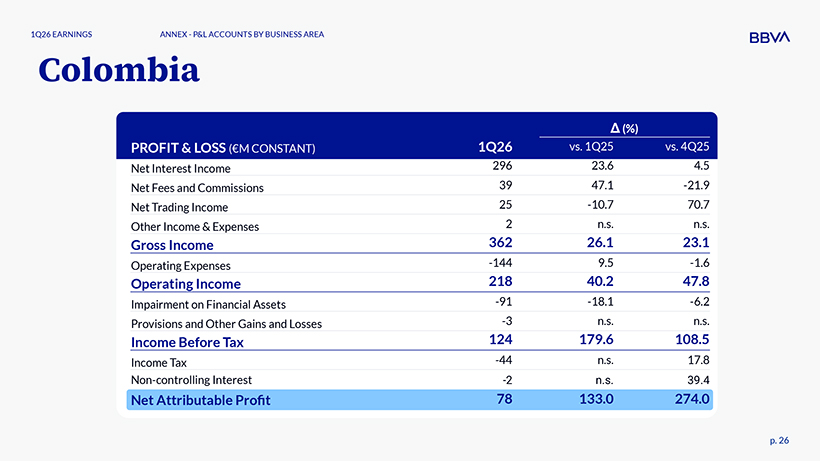Click the "Net Trading Income" row label
The width and height of the screenshot is (820, 461).
[179, 207]
